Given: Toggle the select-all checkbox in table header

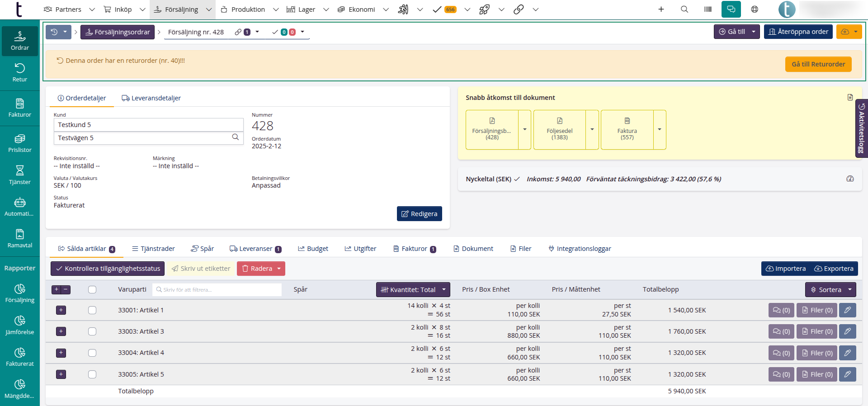Looking at the screenshot, I should [x=92, y=290].
